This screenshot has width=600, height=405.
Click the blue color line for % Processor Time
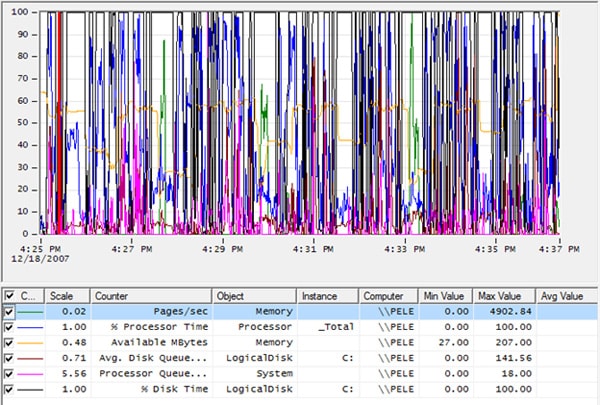click(x=30, y=328)
